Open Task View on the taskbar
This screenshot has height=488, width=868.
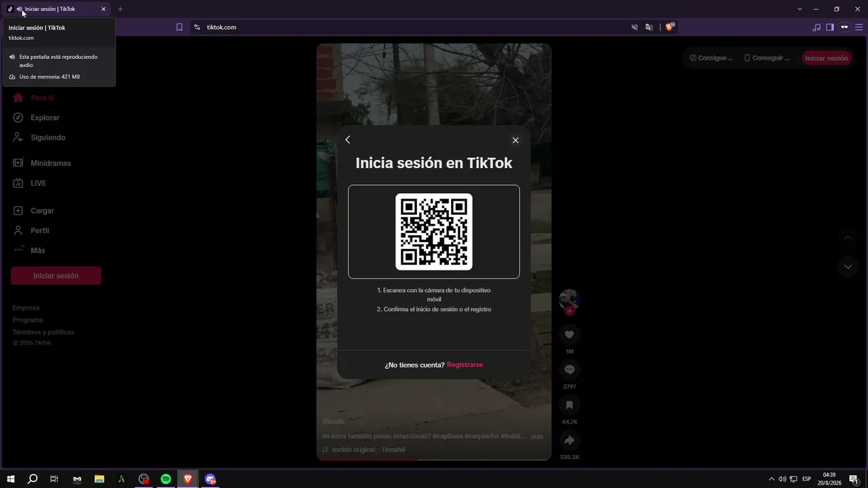54,479
